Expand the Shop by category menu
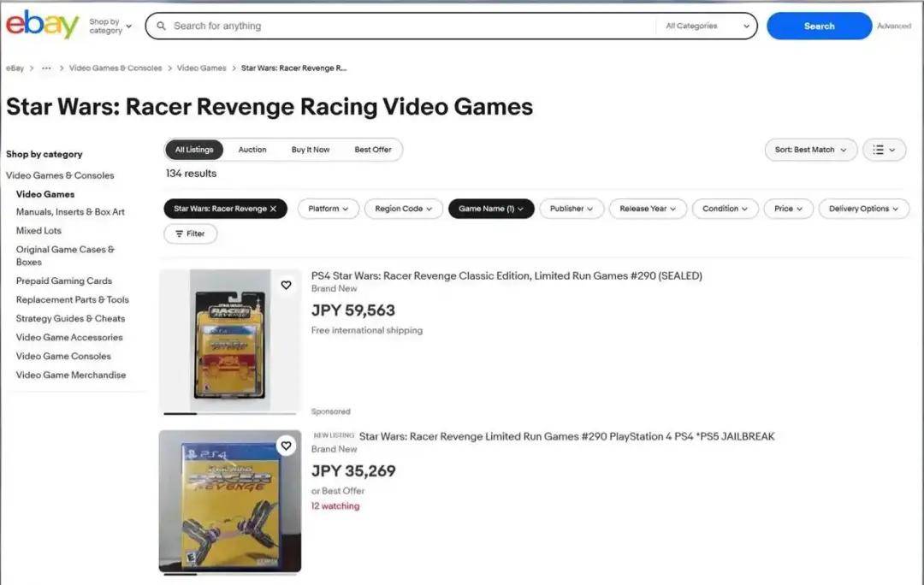The image size is (924, 585). [111, 26]
